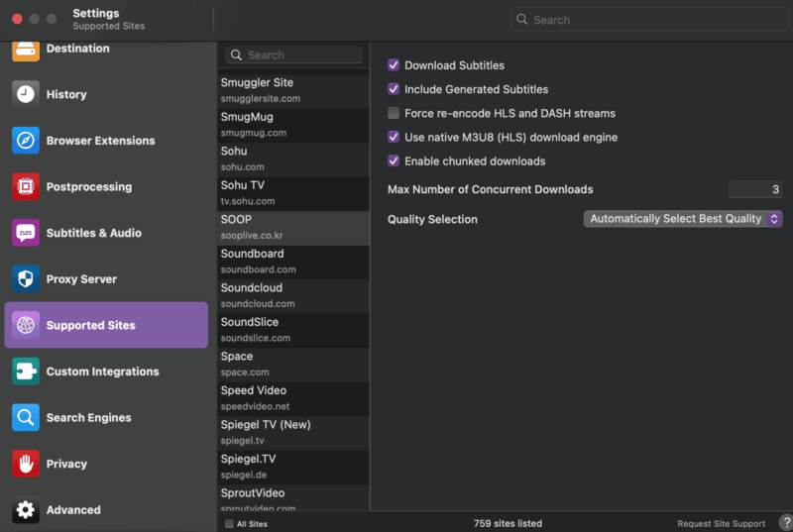This screenshot has width=793, height=532.
Task: Click the Supported Sites globe icon
Action: pyautogui.click(x=26, y=325)
